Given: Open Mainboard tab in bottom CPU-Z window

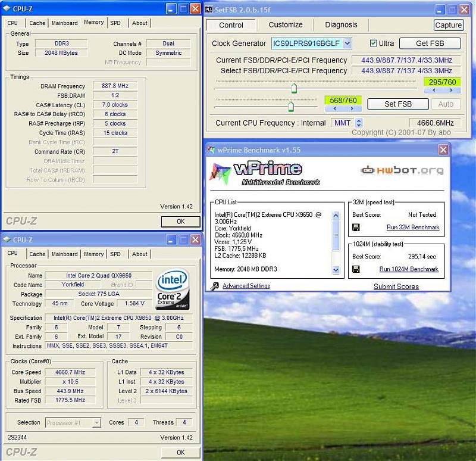Looking at the screenshot, I should pos(64,254).
